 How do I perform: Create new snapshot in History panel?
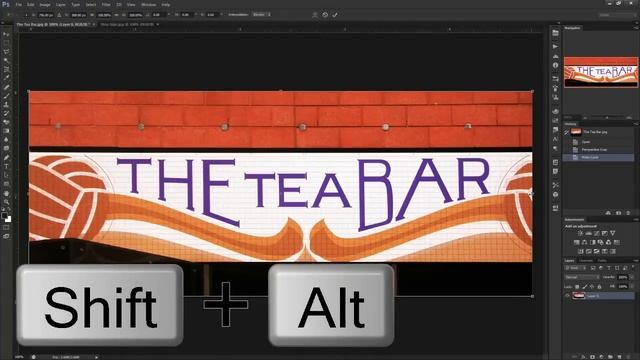618,213
